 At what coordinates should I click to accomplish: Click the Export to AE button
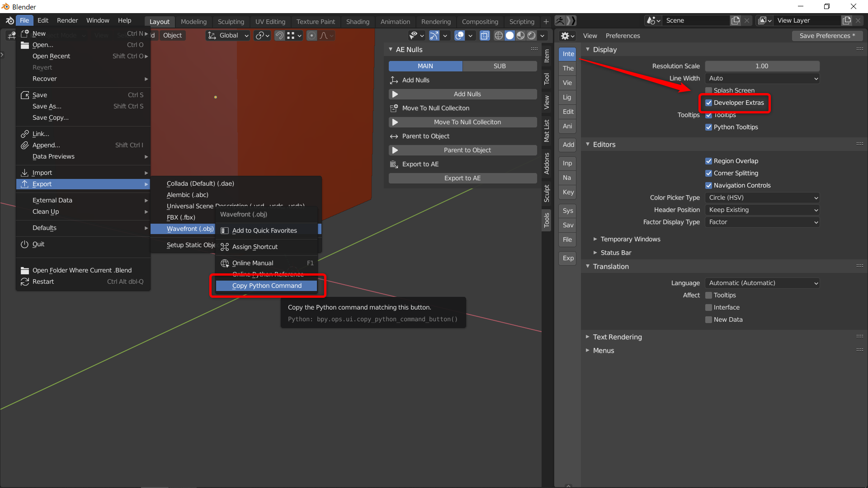(462, 178)
